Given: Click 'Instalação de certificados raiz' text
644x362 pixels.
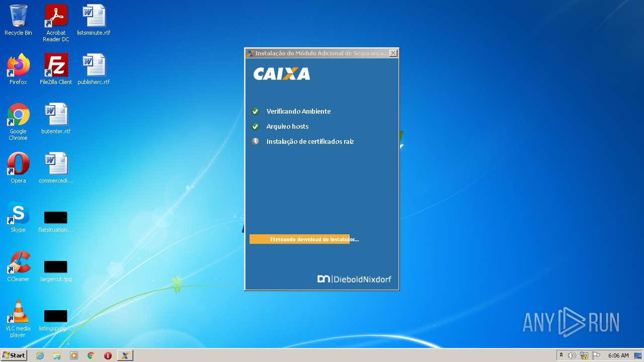Looking at the screenshot, I should point(310,141).
